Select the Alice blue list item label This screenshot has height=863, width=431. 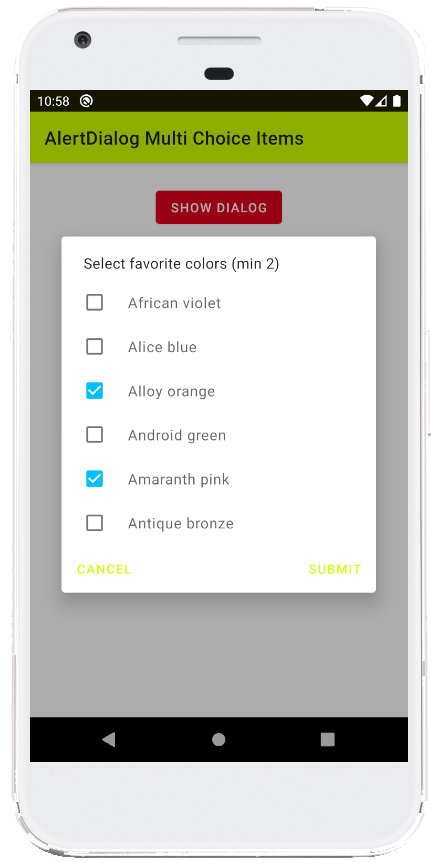coord(162,347)
